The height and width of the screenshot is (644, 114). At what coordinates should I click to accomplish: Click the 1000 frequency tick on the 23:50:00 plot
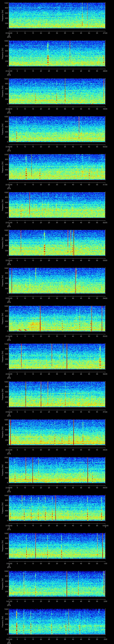tap(6, 155)
